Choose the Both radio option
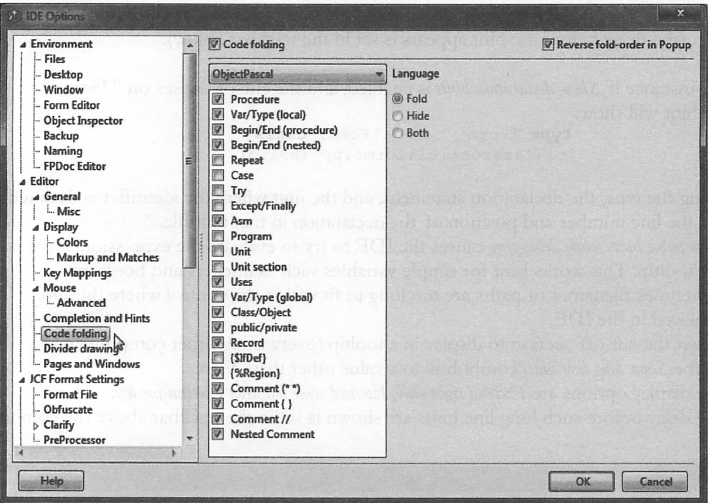 pyautogui.click(x=398, y=132)
